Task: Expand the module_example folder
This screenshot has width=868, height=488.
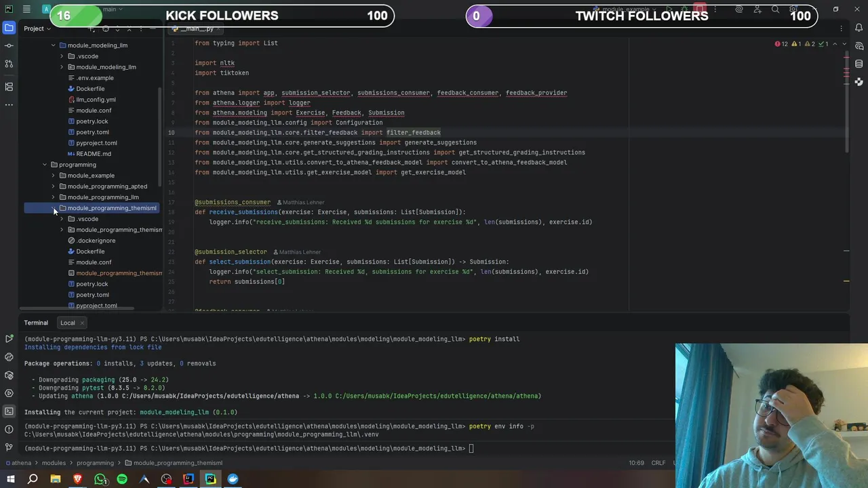Action: (54, 176)
